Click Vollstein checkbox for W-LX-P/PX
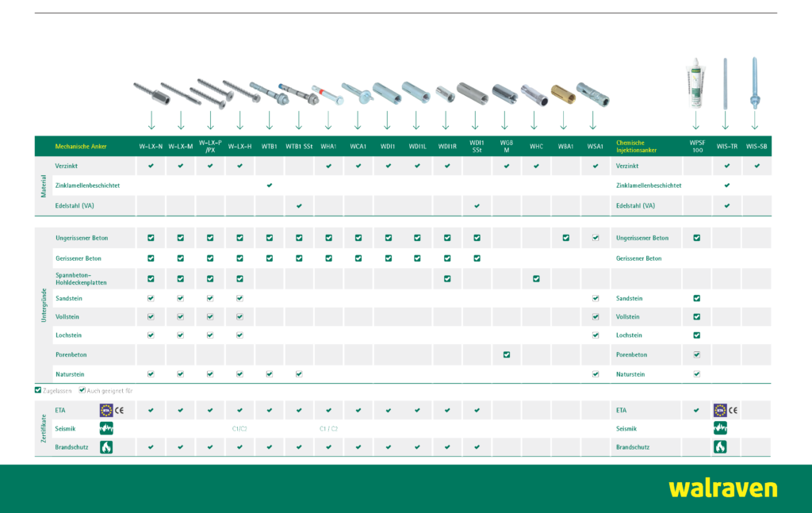The height and width of the screenshot is (513, 812). point(210,317)
